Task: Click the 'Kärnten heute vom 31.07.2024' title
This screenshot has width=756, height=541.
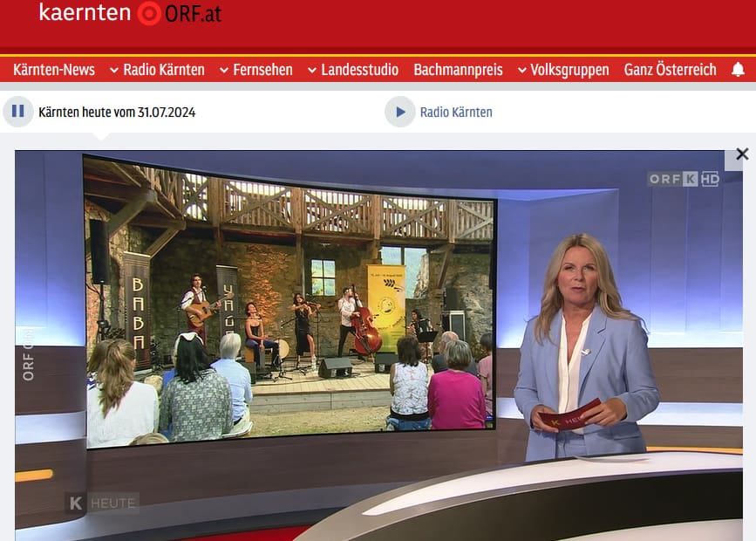Action: click(117, 112)
